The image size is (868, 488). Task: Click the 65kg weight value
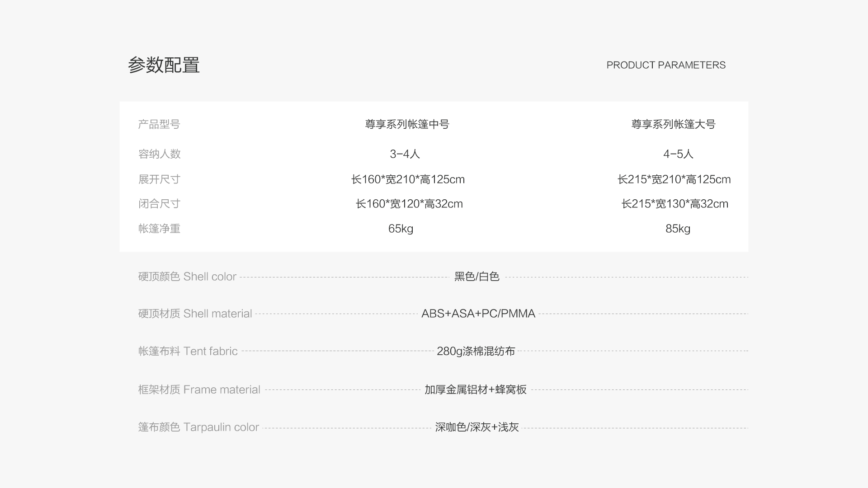click(x=401, y=229)
